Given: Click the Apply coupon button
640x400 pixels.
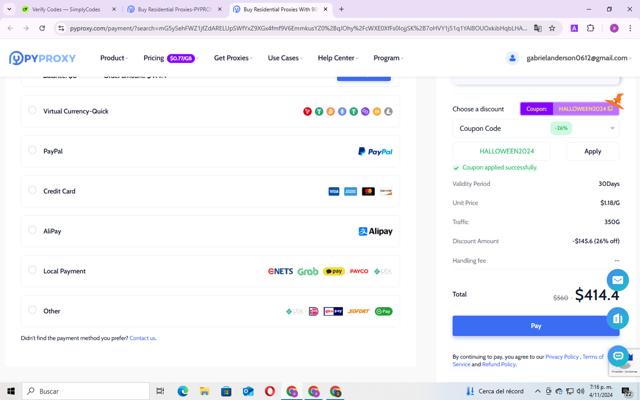Looking at the screenshot, I should (x=592, y=151).
